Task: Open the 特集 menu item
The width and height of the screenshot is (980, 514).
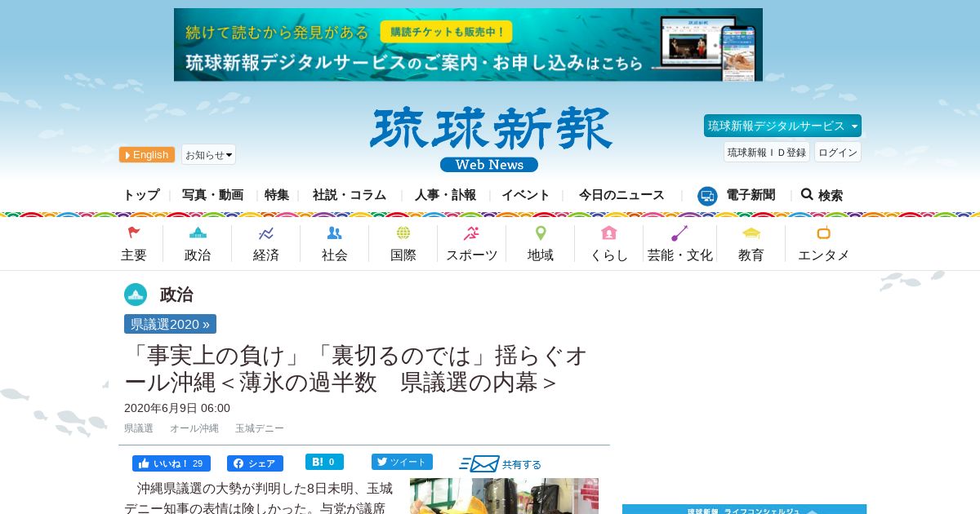Action: 277,195
